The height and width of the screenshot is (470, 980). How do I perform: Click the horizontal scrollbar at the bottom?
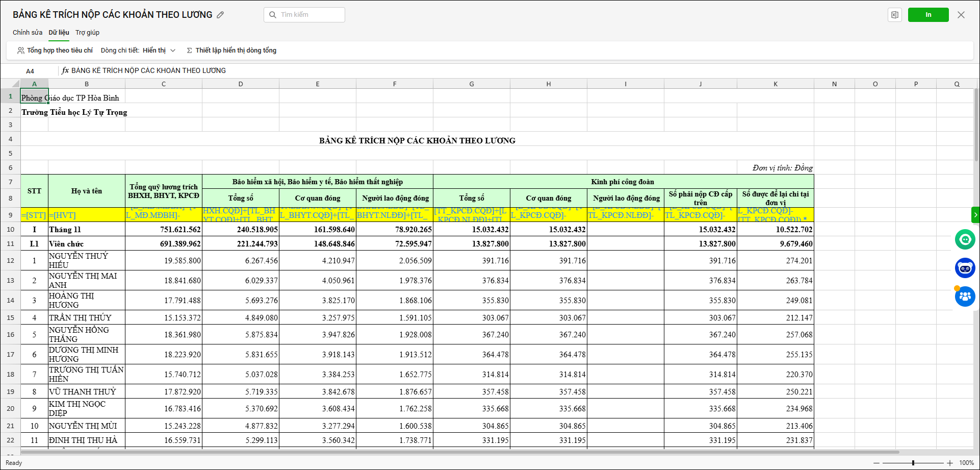pyautogui.click(x=459, y=452)
